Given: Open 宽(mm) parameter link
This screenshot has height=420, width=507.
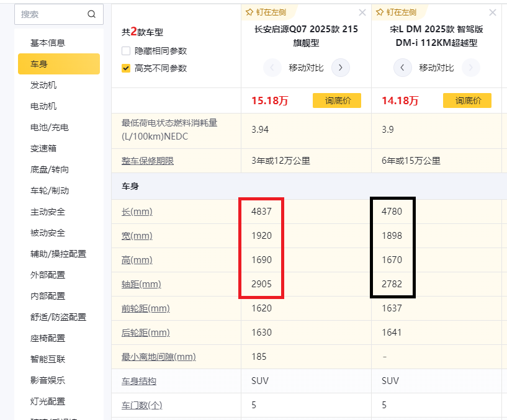Looking at the screenshot, I should 137,236.
